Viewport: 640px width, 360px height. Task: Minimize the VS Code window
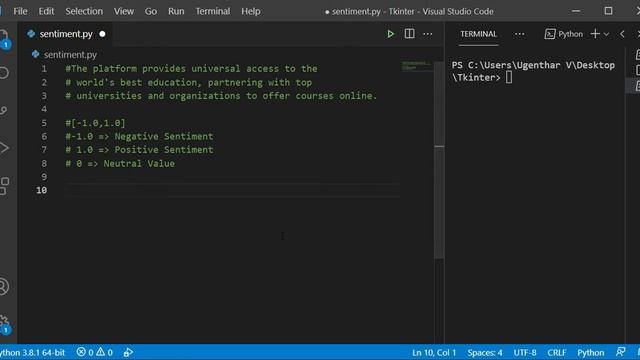tap(576, 11)
